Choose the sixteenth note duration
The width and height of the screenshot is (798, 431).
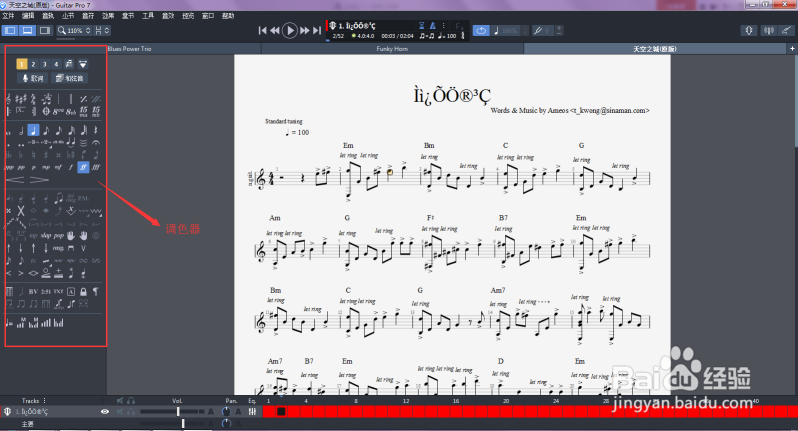59,130
